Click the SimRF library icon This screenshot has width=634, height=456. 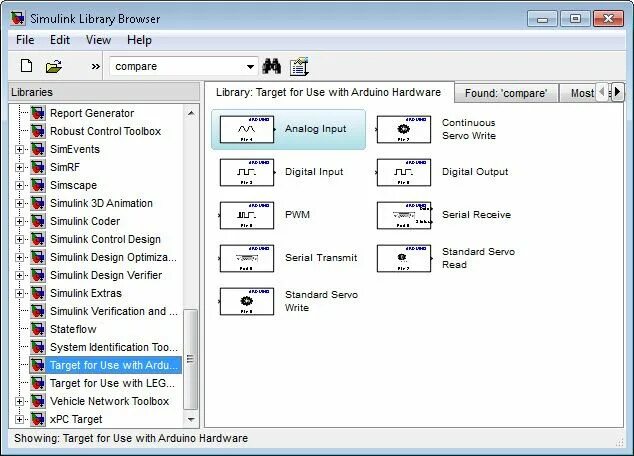[x=38, y=167]
